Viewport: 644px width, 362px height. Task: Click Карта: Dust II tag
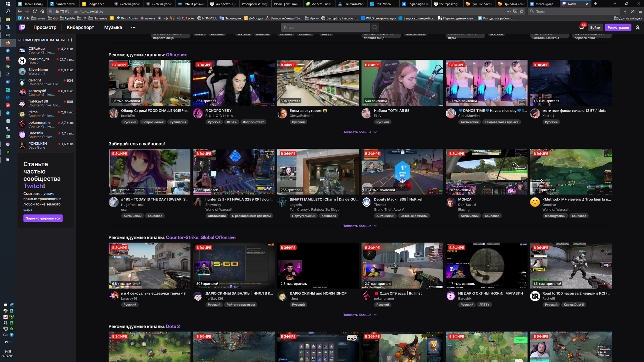[x=574, y=305]
